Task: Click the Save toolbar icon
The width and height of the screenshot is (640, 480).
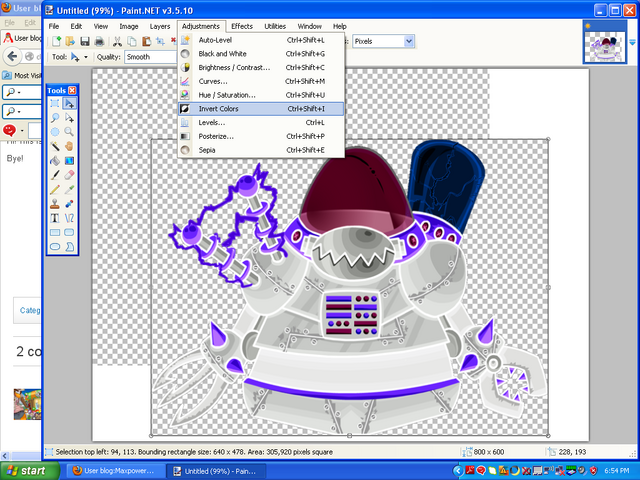Action: [84, 41]
